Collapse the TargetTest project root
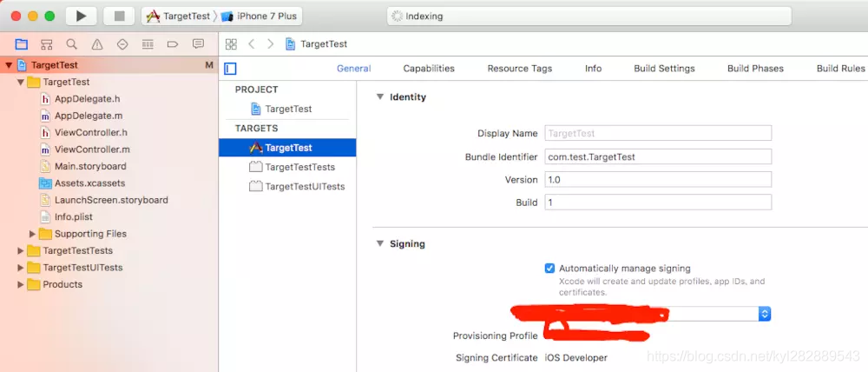Viewport: 868px width, 372px height. (x=9, y=65)
